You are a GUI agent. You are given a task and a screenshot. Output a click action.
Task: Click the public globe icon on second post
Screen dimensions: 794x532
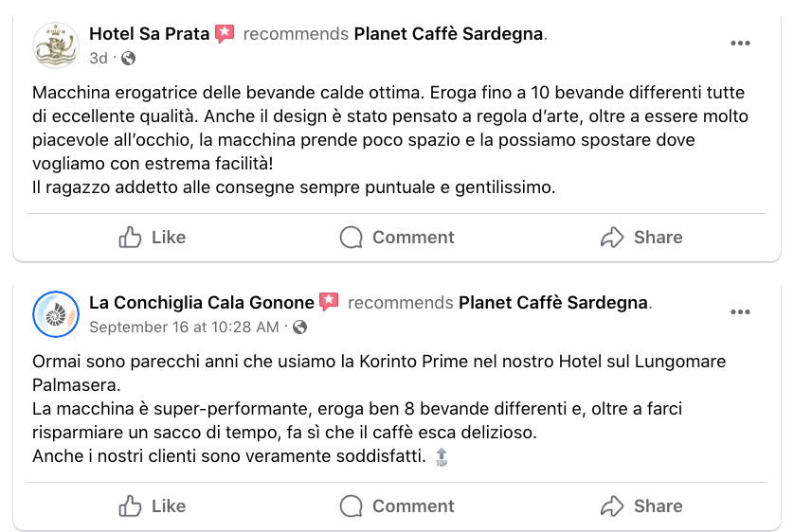tap(300, 328)
